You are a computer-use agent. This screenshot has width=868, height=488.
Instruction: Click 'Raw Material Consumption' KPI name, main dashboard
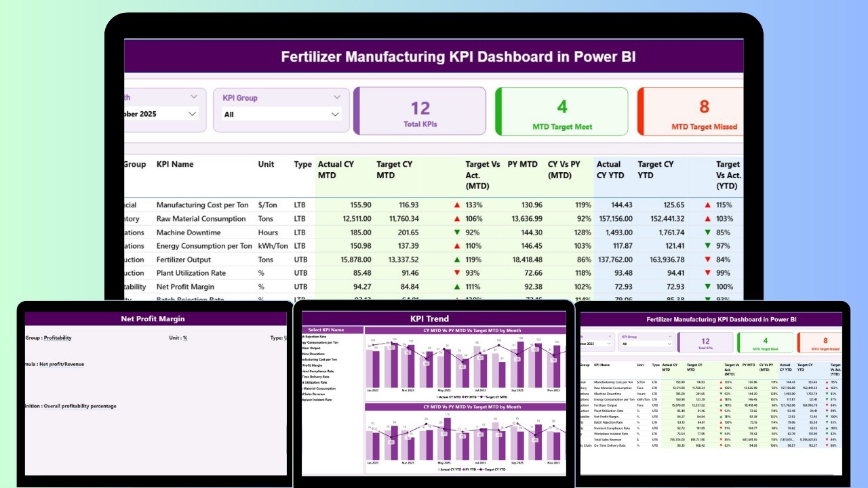[201, 218]
